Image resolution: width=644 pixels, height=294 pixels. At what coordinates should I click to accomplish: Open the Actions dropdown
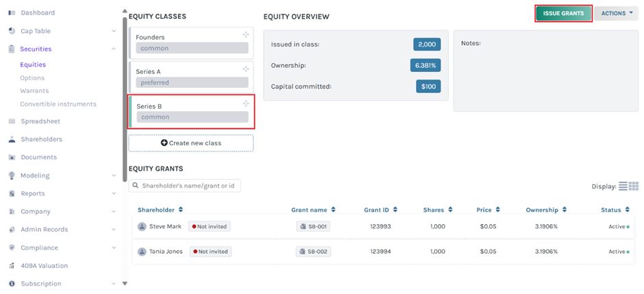point(617,14)
